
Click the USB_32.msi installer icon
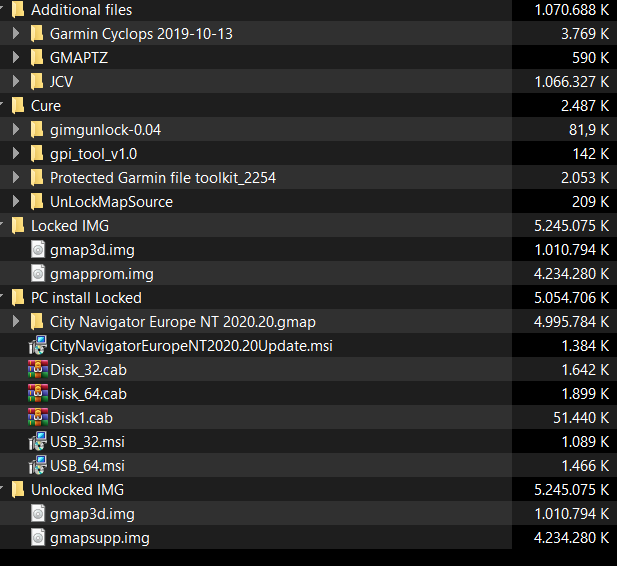38,441
